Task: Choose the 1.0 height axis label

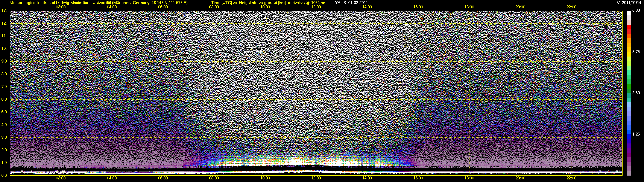Action: pyautogui.click(x=4, y=163)
